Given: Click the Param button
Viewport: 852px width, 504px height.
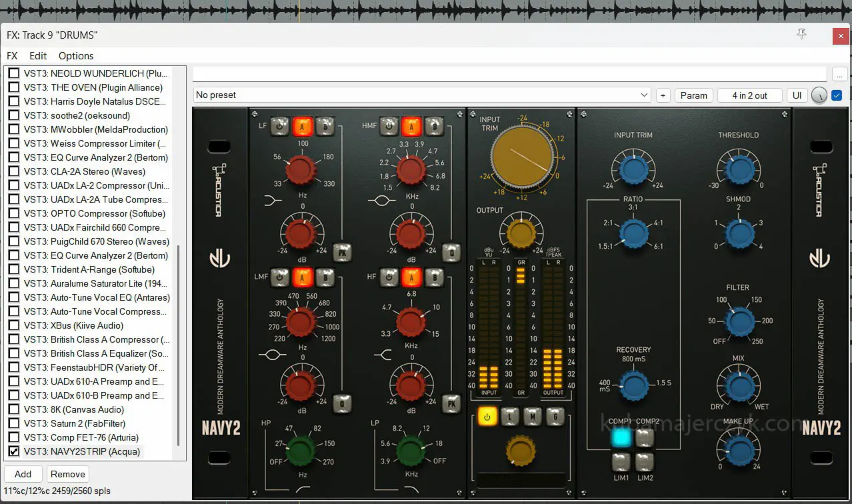Looking at the screenshot, I should (x=693, y=95).
